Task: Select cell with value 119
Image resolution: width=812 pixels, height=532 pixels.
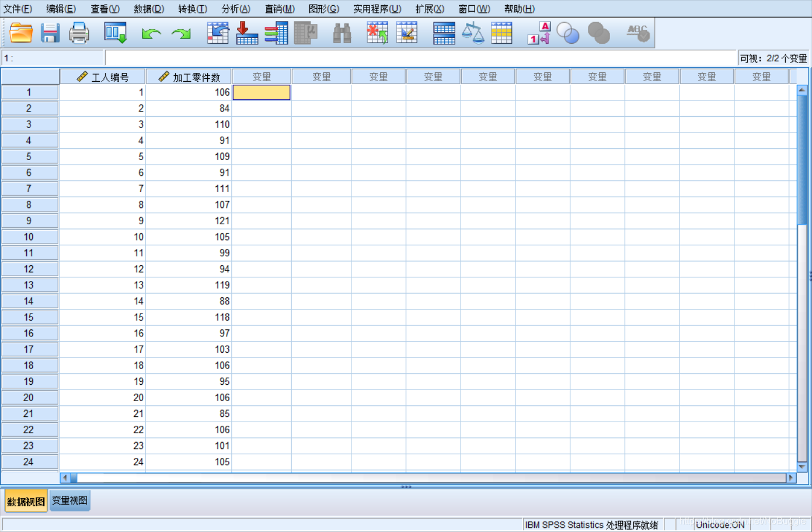Action: (x=189, y=285)
